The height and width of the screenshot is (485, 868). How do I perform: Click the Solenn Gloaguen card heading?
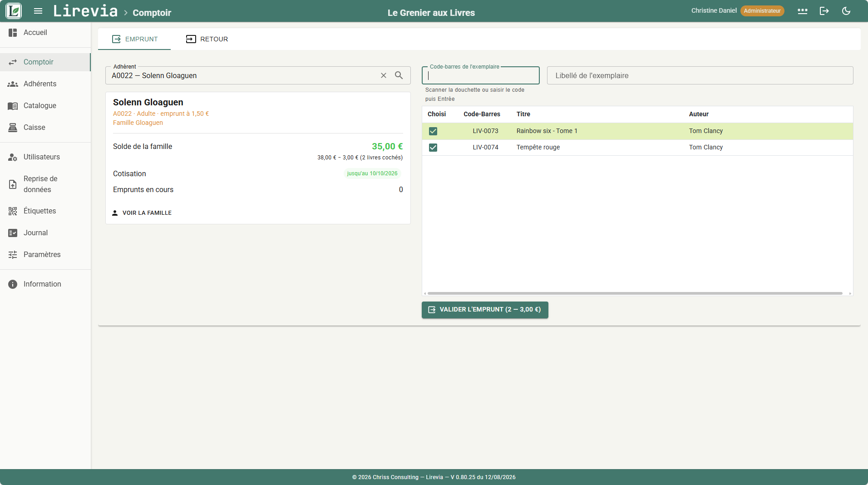[x=148, y=103]
